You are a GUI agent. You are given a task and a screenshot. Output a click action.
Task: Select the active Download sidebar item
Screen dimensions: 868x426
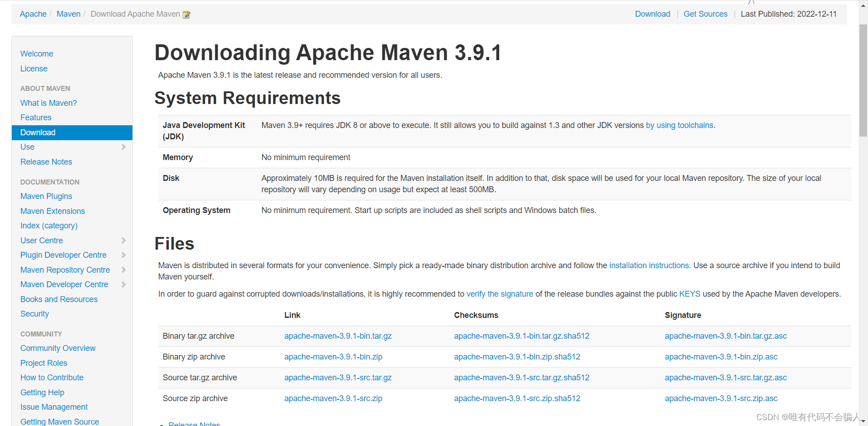[72, 133]
